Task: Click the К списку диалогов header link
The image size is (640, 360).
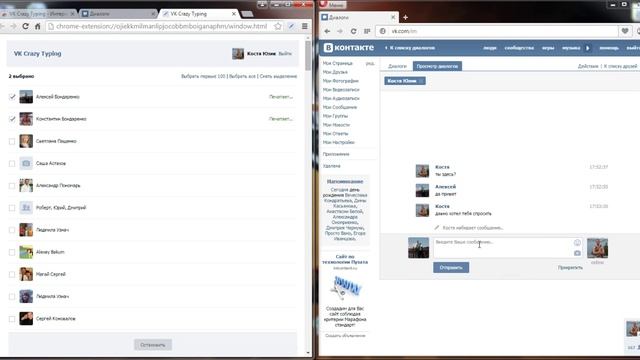Action: (410, 48)
